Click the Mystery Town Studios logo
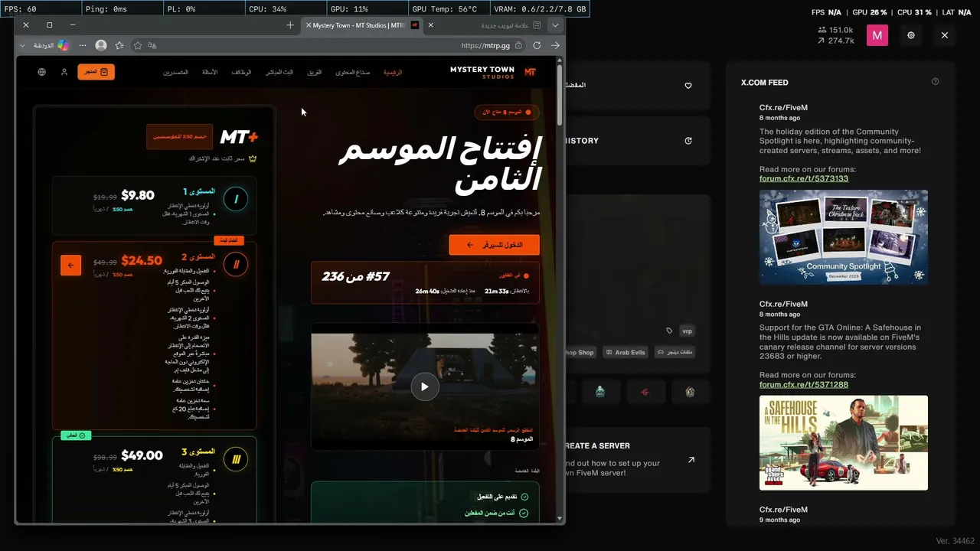The image size is (980, 551). [493, 72]
